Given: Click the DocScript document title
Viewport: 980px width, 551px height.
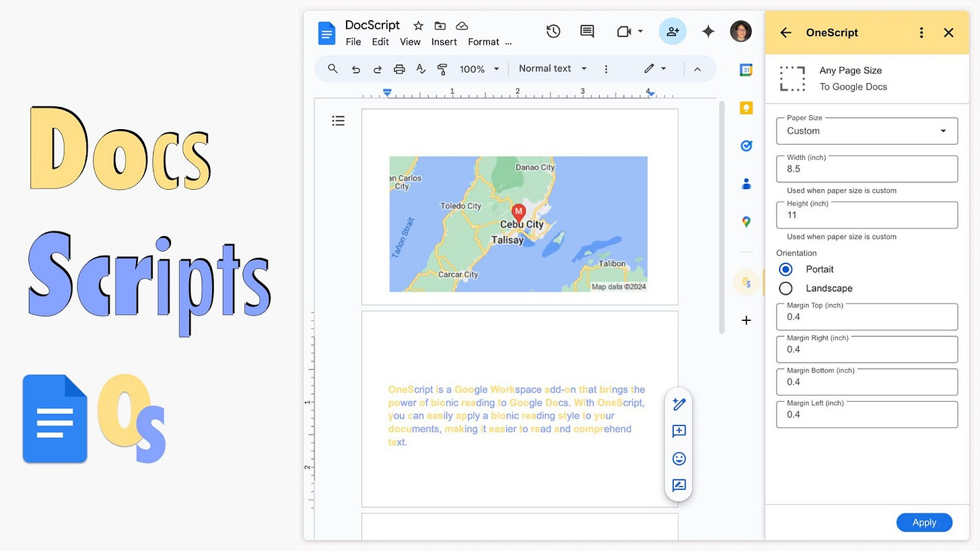Looking at the screenshot, I should coord(372,25).
